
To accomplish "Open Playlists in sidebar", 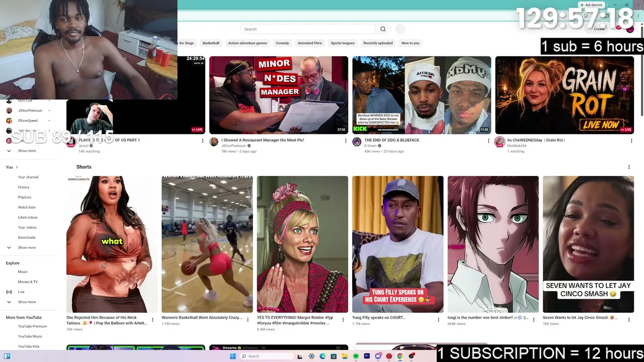I will coord(25,197).
